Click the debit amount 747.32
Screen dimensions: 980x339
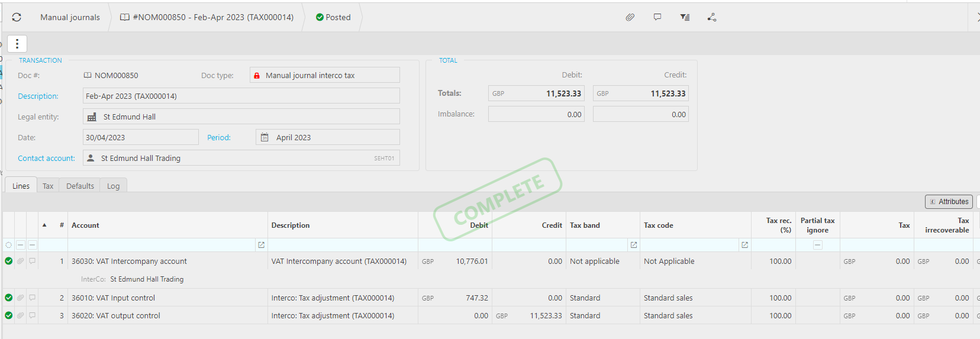point(476,298)
